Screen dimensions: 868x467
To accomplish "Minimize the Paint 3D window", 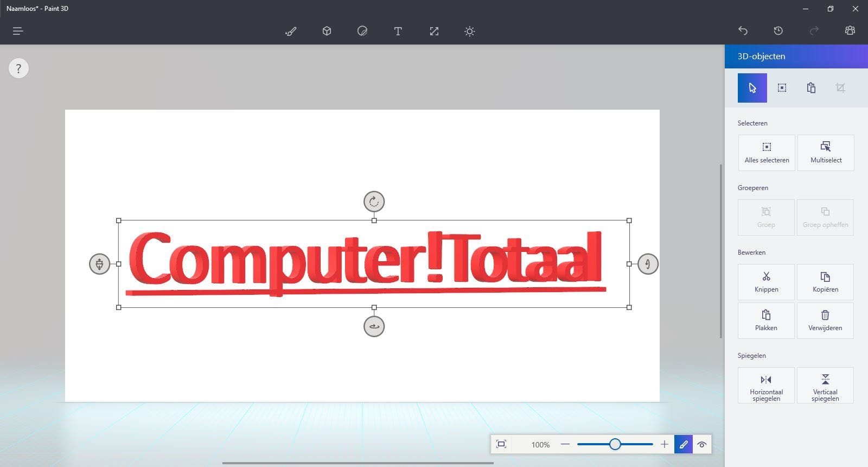I will (x=806, y=9).
